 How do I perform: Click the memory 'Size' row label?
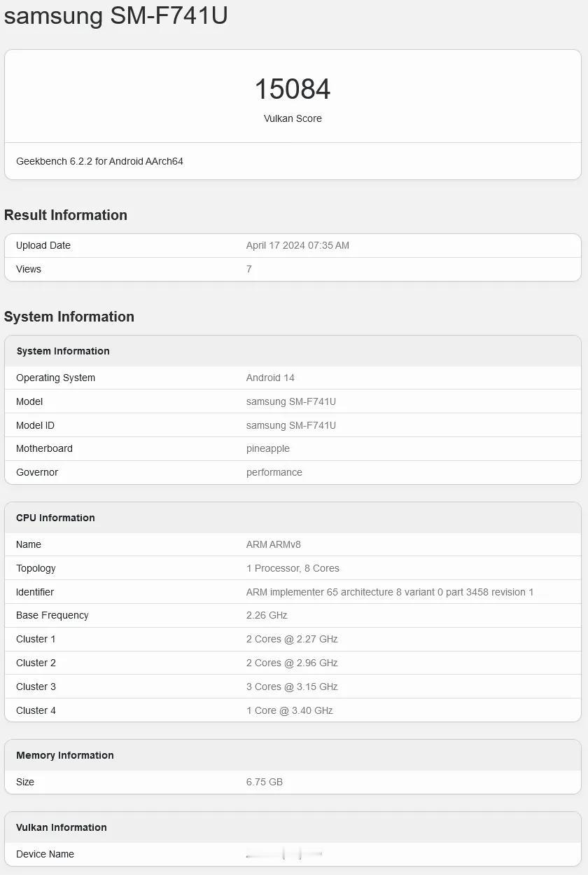coord(25,782)
